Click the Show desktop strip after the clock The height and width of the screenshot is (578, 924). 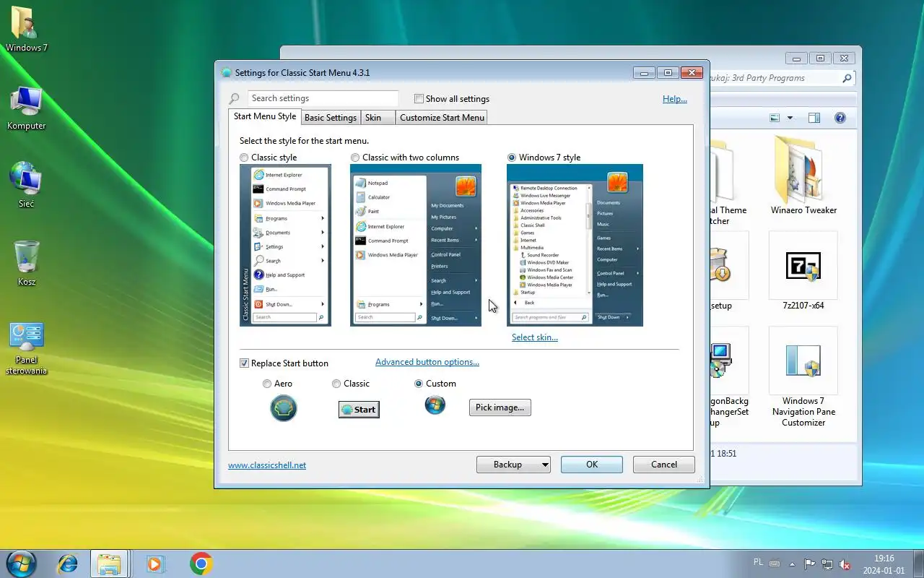click(x=918, y=564)
